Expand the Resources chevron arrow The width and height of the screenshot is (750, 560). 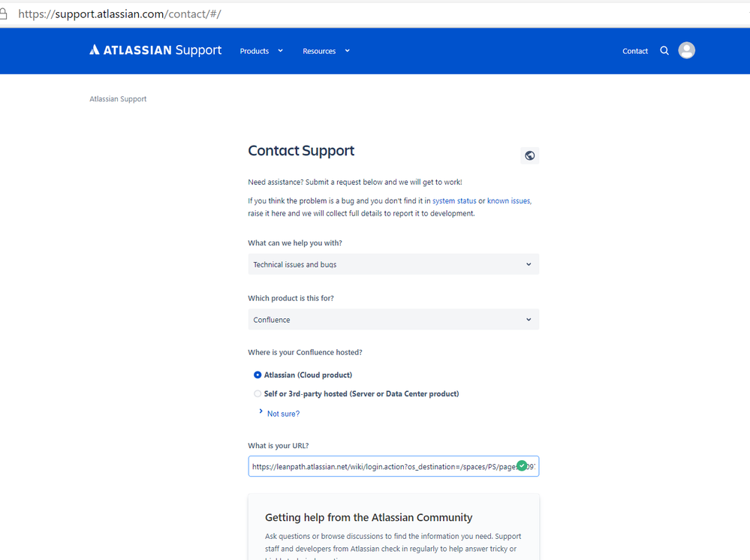tap(348, 51)
